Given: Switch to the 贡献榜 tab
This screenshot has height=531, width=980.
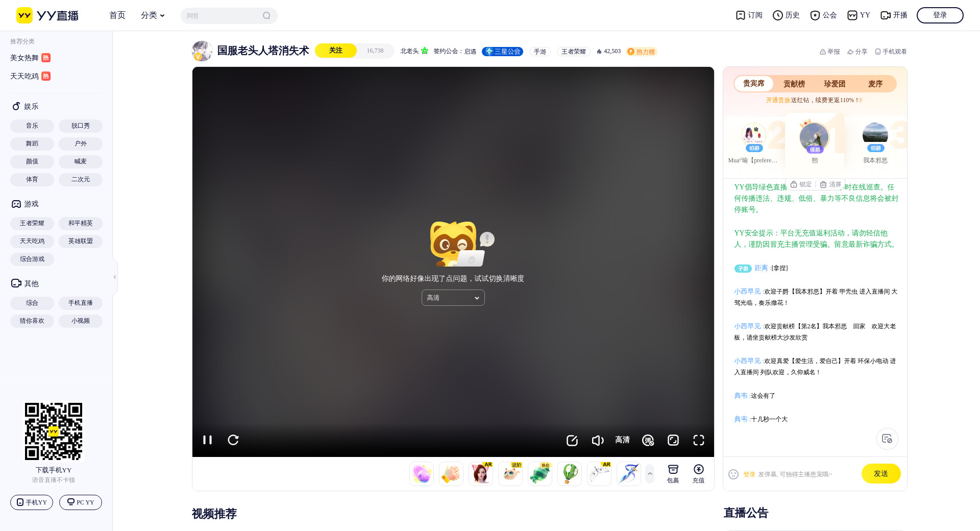Looking at the screenshot, I should click(x=794, y=84).
